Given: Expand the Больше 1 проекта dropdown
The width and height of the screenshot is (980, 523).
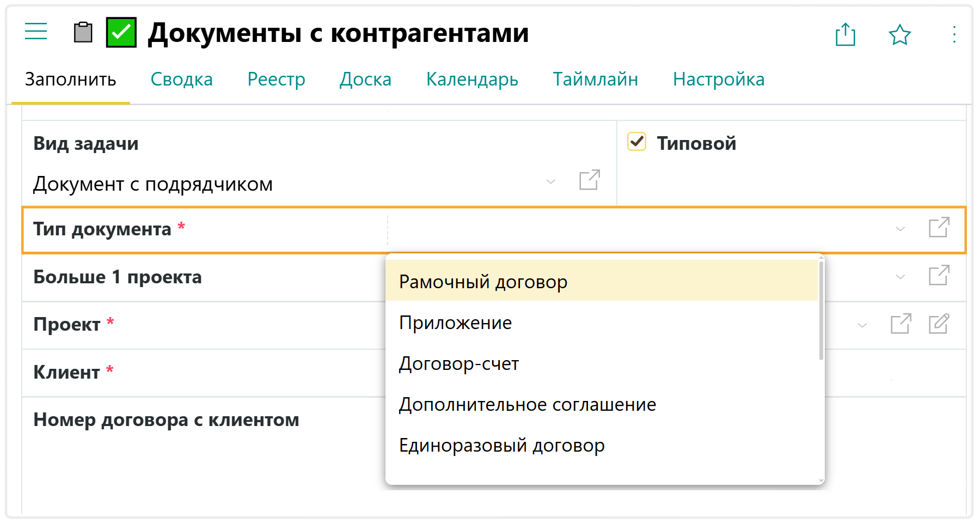Looking at the screenshot, I should (900, 277).
